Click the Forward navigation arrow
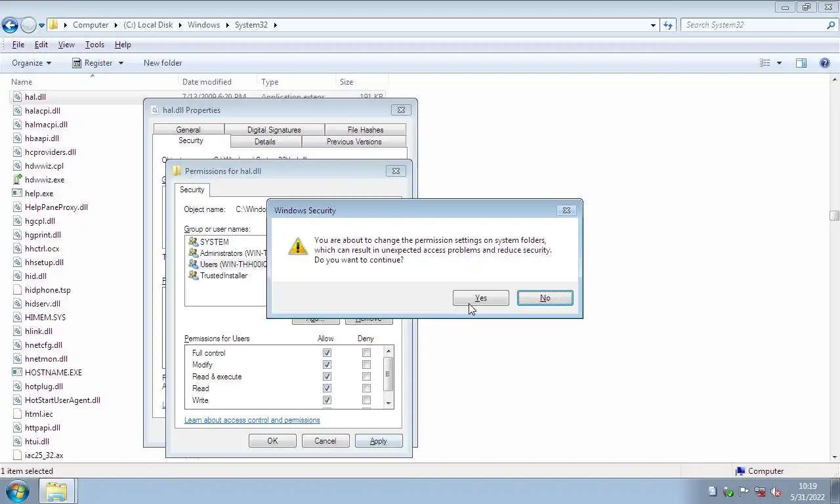 tap(28, 25)
